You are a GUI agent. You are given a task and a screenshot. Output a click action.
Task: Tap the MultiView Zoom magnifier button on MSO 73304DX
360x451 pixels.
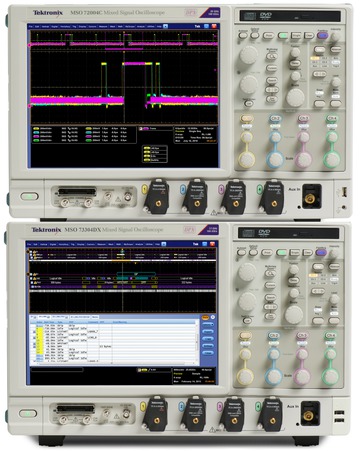click(270, 274)
